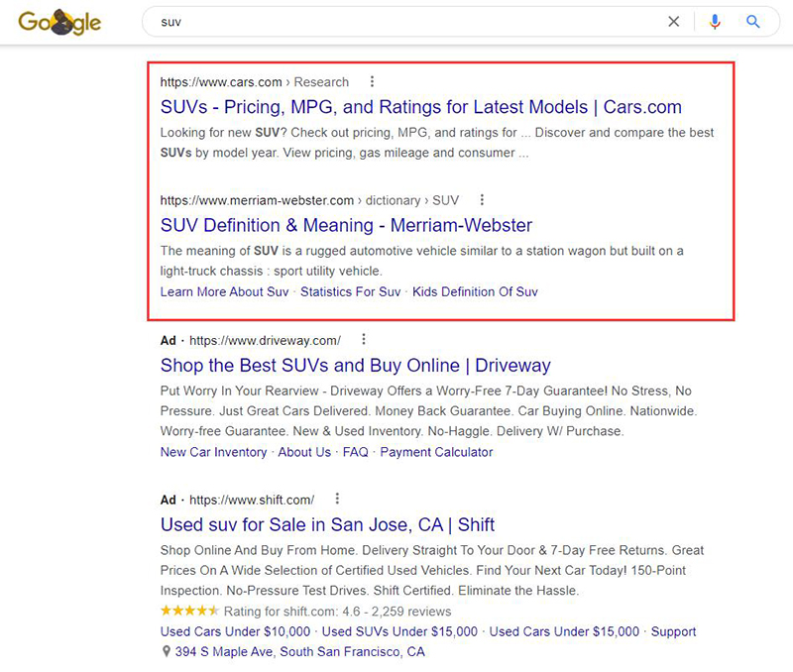This screenshot has width=793, height=672.
Task: Click the https://www.cars.com › Research URL
Action: click(255, 82)
